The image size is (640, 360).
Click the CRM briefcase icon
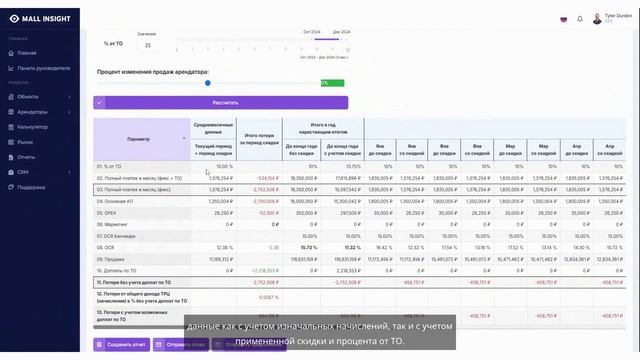coord(11,172)
